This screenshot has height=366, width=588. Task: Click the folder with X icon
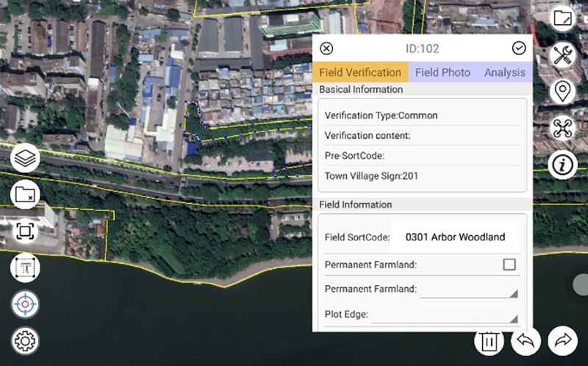[25, 194]
